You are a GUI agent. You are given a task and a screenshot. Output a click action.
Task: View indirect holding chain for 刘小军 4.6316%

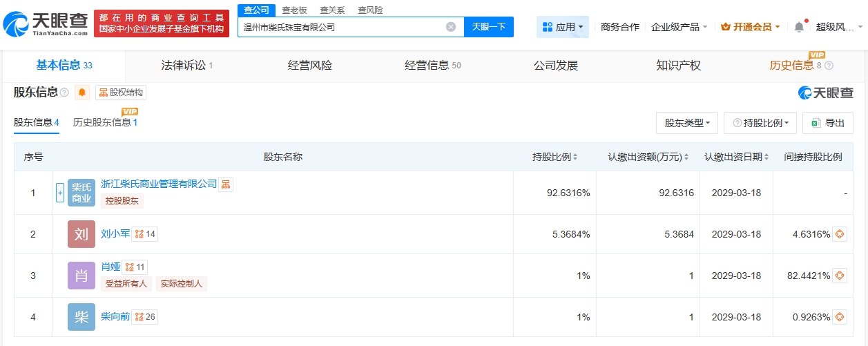point(839,234)
